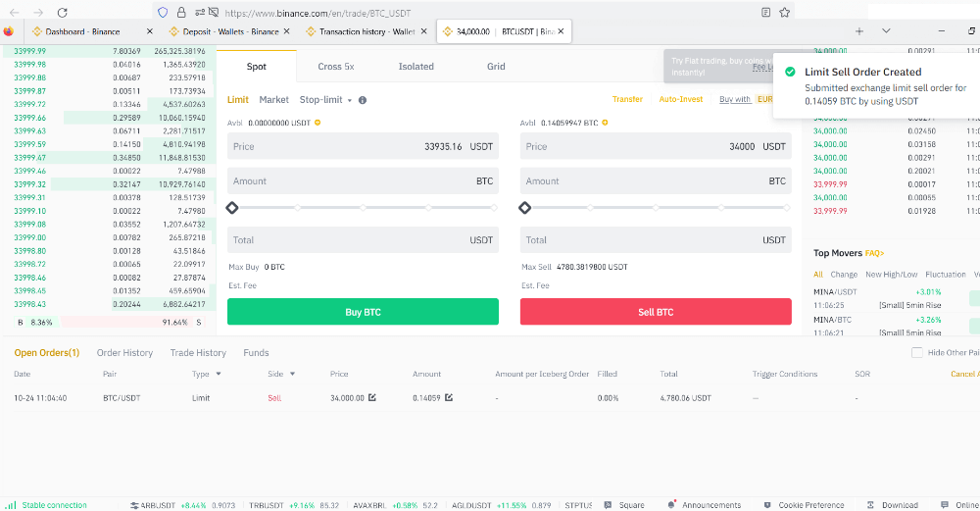Go back with browser back arrow
Image resolution: width=980 pixels, height=511 pixels.
coord(15,13)
